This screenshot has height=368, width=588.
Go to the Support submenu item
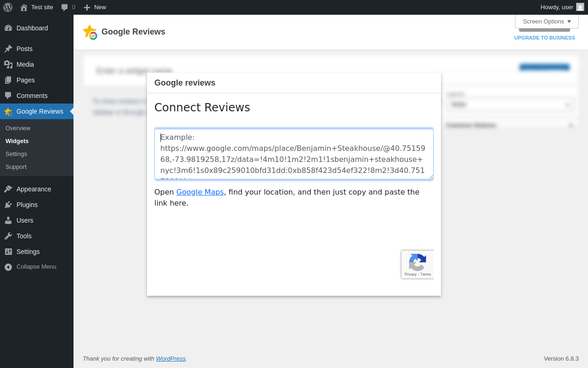click(16, 167)
